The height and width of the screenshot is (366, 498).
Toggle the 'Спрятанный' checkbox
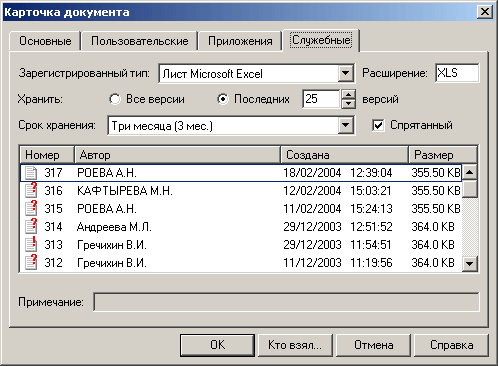pos(378,126)
